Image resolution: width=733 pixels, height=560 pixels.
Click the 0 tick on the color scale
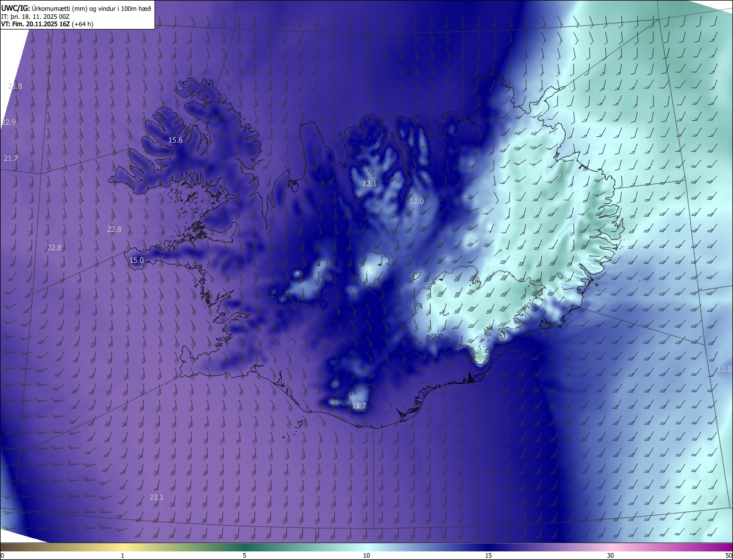pyautogui.click(x=2, y=555)
